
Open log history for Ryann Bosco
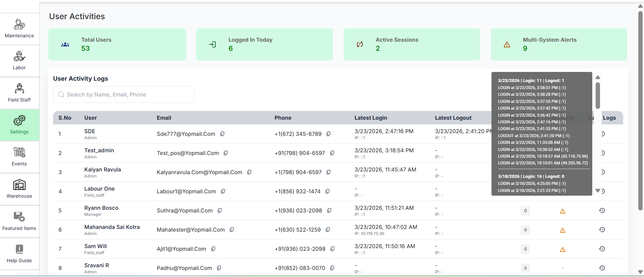coord(602,210)
